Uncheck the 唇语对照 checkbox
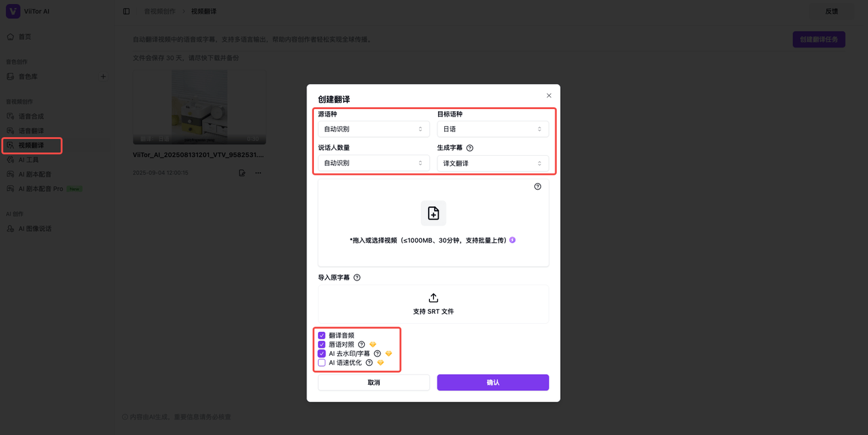This screenshot has width=868, height=435. coord(322,344)
